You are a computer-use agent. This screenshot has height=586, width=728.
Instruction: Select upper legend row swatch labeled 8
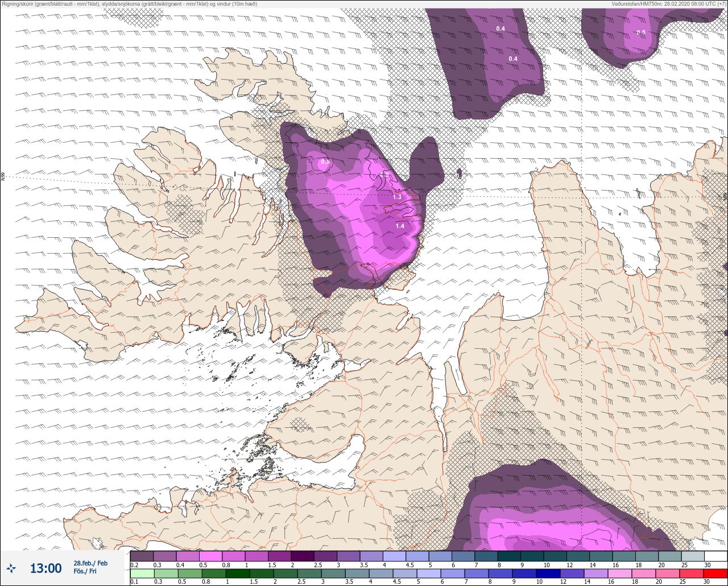tap(509, 556)
